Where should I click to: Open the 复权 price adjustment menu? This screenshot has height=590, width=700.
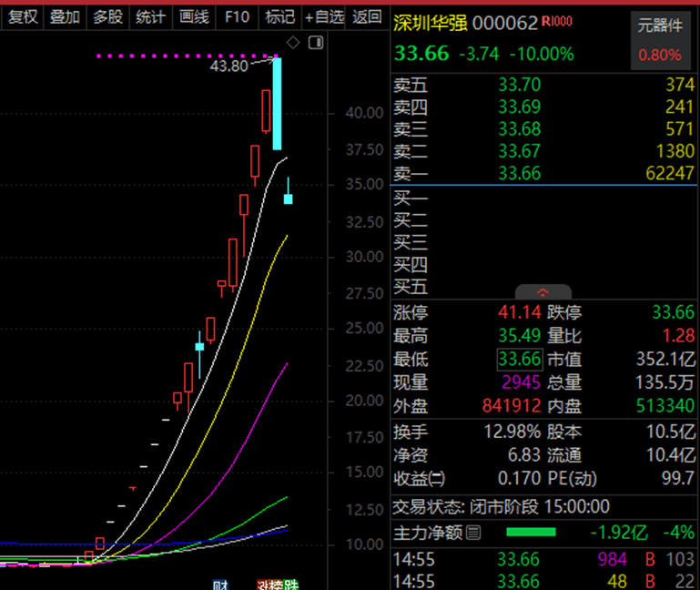(23, 16)
